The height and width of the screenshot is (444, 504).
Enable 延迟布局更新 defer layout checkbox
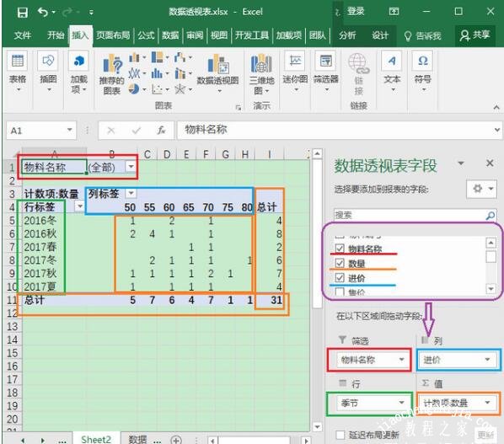(340, 435)
